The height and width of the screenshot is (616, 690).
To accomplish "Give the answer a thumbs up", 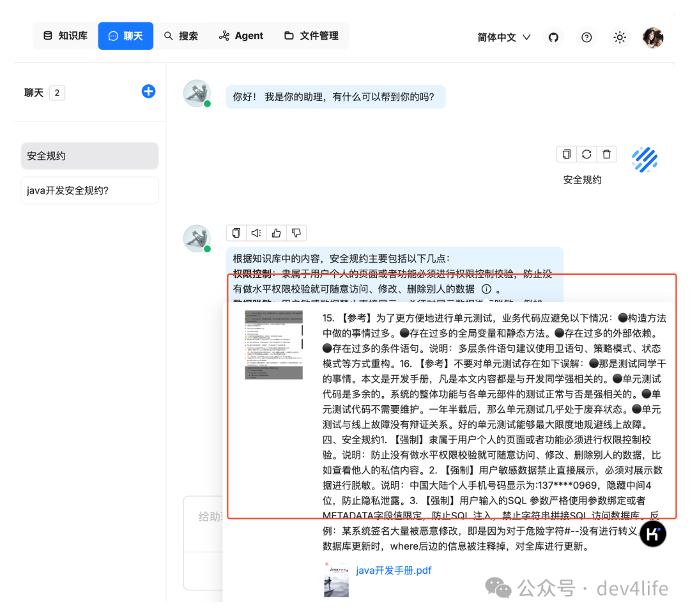I will 276,233.
